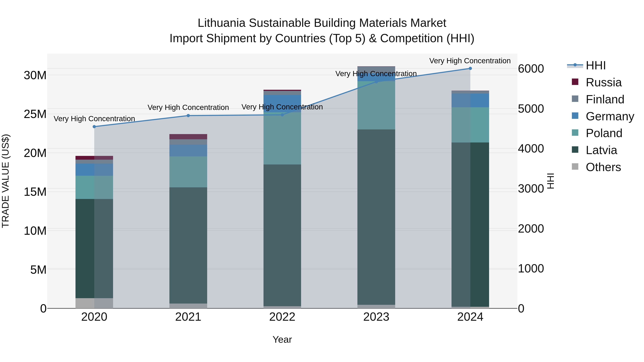Click the Germany segment of the 2021 bar
Viewport: 644px width, 362px height.
click(x=188, y=151)
